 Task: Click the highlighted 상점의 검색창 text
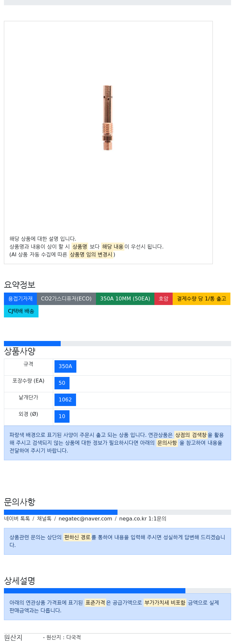coord(191,435)
